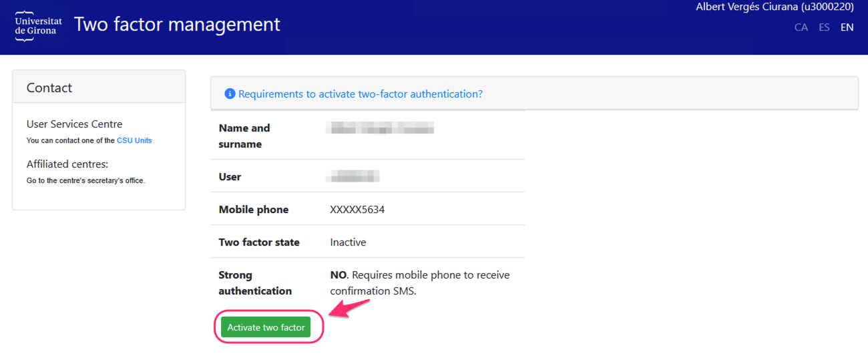868x358 pixels.
Task: Expand the two-factor activation requirements section
Action: pyautogui.click(x=361, y=94)
